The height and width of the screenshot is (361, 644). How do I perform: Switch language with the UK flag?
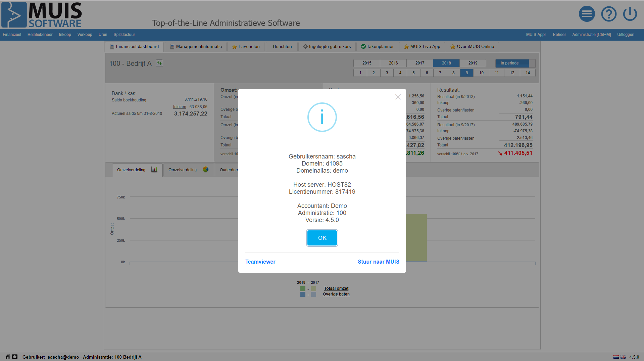[623, 357]
